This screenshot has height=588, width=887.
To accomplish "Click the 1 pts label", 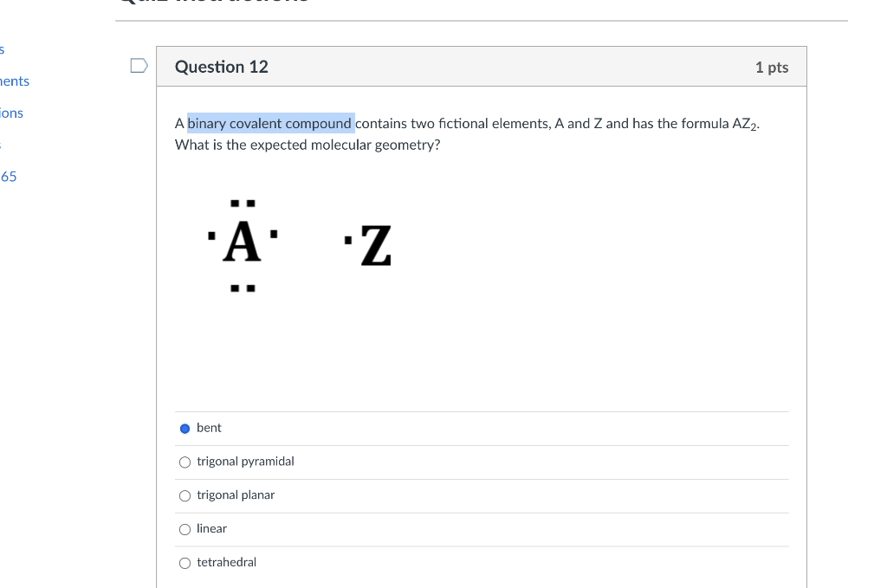I will pyautogui.click(x=774, y=66).
